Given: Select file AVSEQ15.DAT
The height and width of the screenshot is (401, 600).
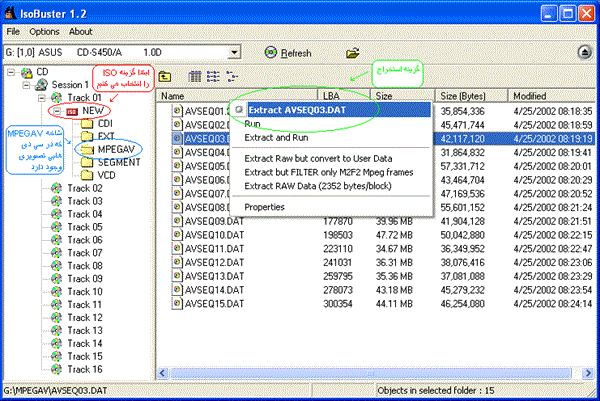Looking at the screenshot, I should click(214, 304).
